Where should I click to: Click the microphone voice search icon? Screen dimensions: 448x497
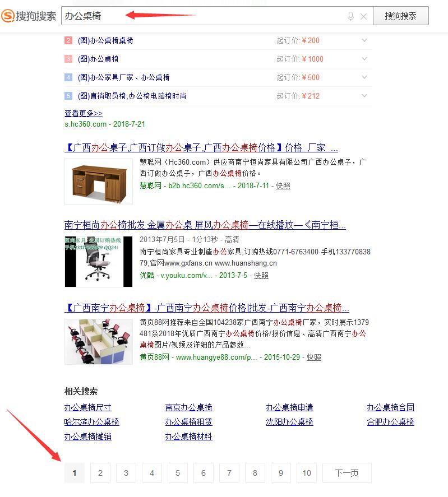point(350,16)
